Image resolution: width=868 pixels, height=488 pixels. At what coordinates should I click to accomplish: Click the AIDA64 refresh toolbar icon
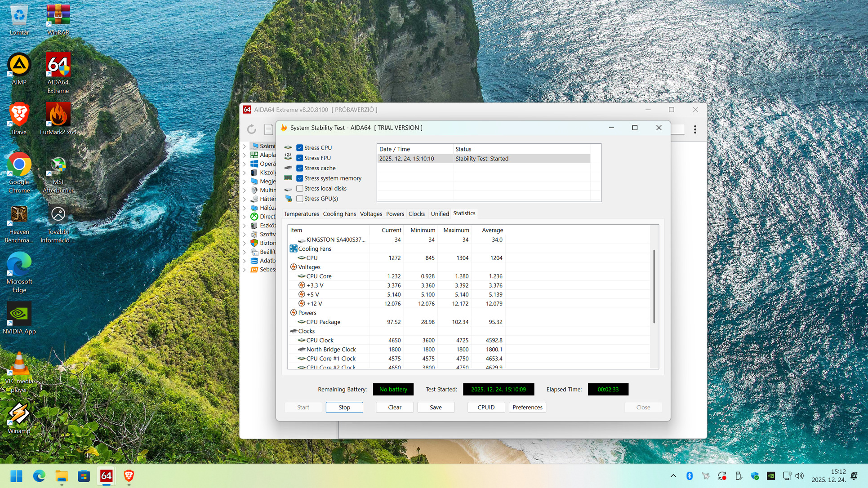click(x=251, y=129)
